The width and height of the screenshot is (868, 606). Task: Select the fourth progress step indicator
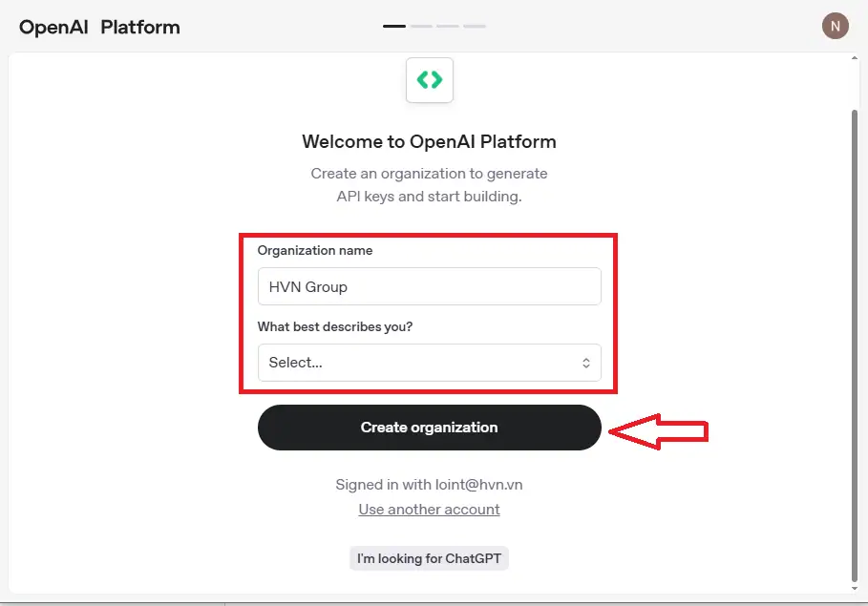[475, 27]
